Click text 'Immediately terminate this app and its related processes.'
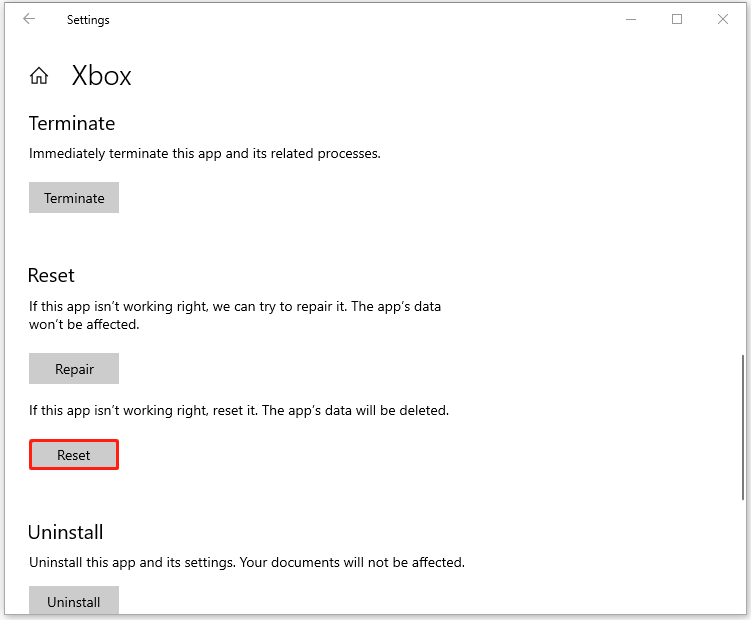This screenshot has height=620, width=751. [205, 153]
